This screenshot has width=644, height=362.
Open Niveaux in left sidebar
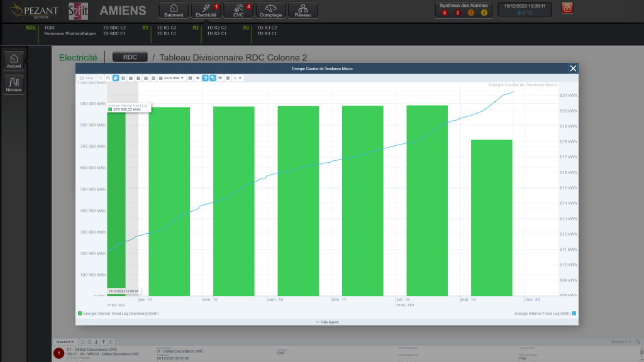pos(14,84)
